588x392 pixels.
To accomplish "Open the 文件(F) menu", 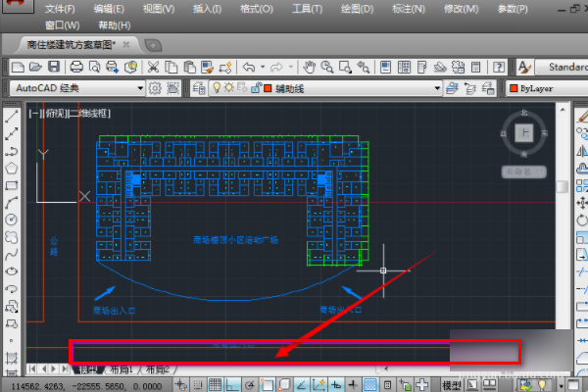I will point(60,9).
